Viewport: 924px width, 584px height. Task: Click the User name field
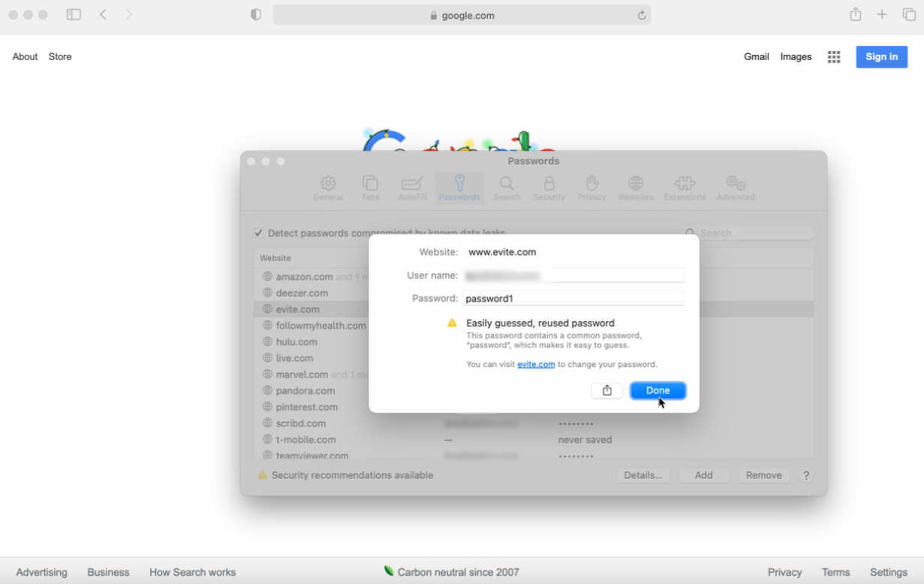(573, 275)
